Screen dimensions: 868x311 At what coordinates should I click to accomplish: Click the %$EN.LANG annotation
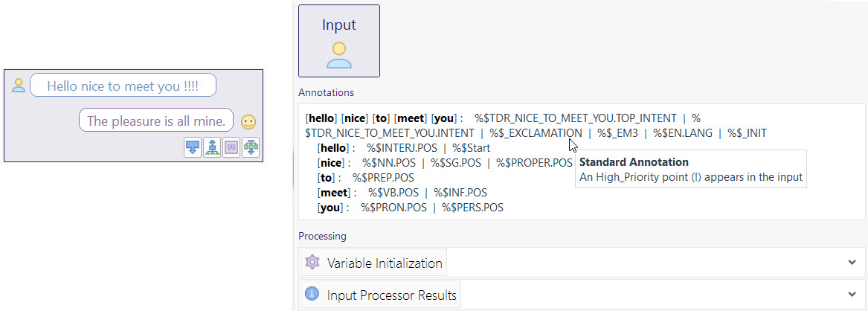[682, 133]
